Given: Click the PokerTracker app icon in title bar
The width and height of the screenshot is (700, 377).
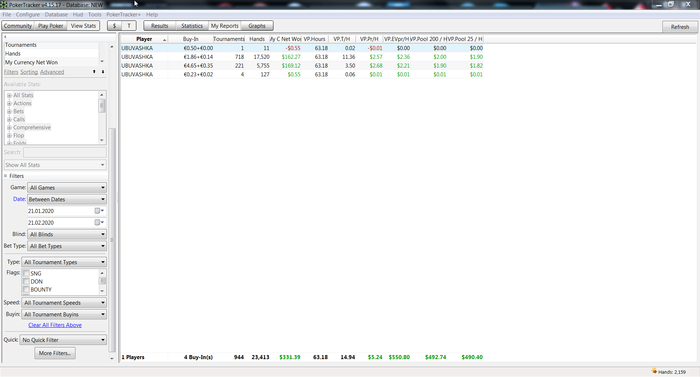Looking at the screenshot, I should pos(4,4).
